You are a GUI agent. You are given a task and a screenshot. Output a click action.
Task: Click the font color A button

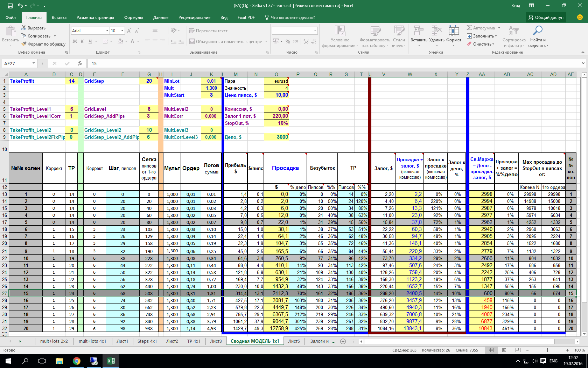click(x=132, y=41)
